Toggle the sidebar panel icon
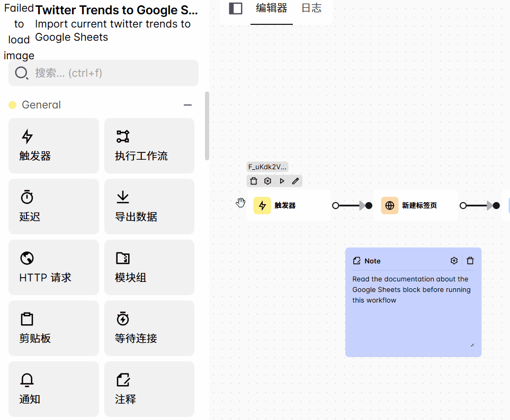This screenshot has height=420, width=510. coord(236,8)
